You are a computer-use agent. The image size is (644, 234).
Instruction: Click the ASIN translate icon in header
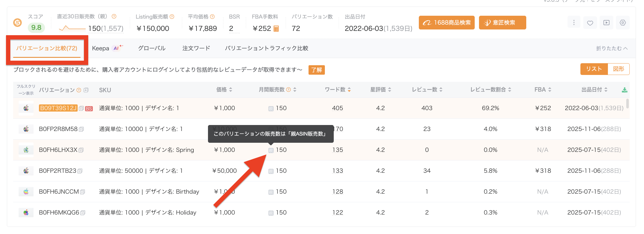[x=86, y=90]
